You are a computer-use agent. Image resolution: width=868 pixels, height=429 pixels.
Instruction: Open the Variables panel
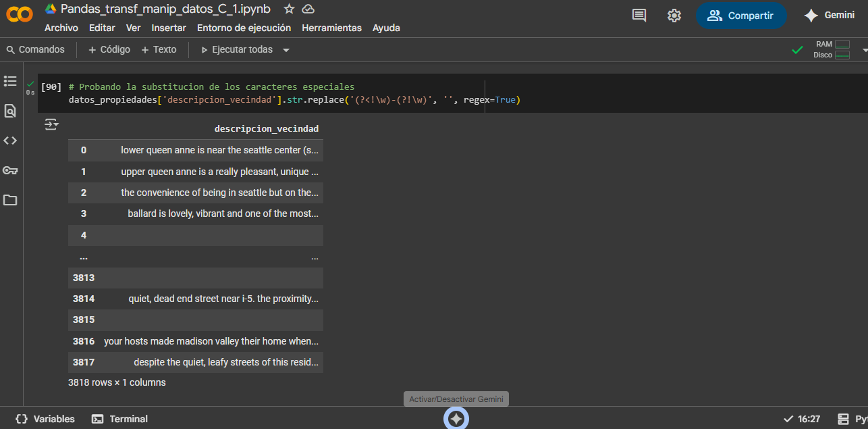[x=45, y=419]
